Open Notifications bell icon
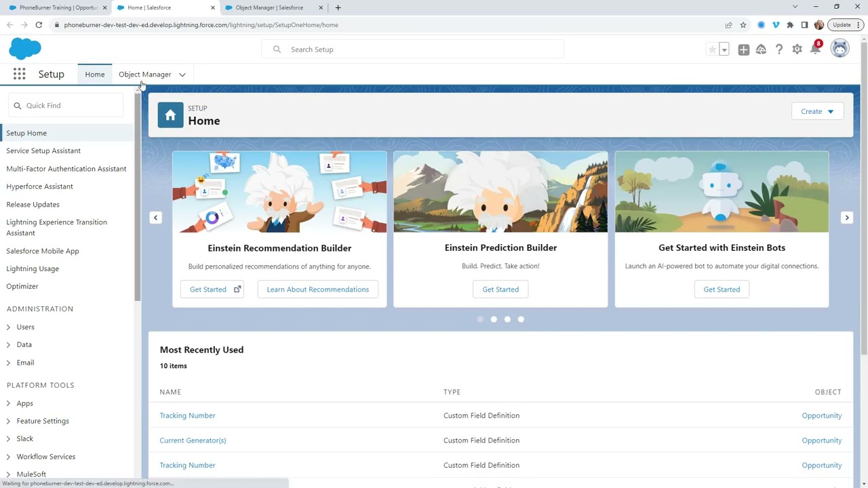The width and height of the screenshot is (868, 488). click(816, 49)
